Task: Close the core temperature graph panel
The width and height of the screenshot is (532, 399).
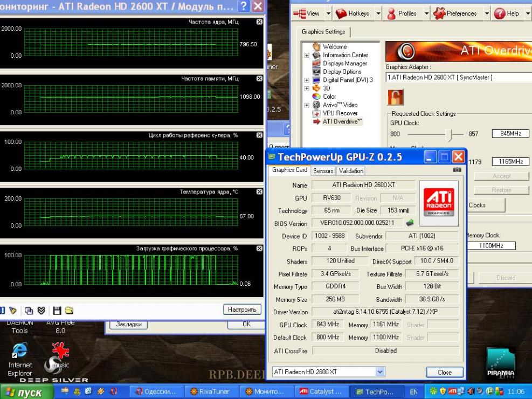Action: (259, 192)
